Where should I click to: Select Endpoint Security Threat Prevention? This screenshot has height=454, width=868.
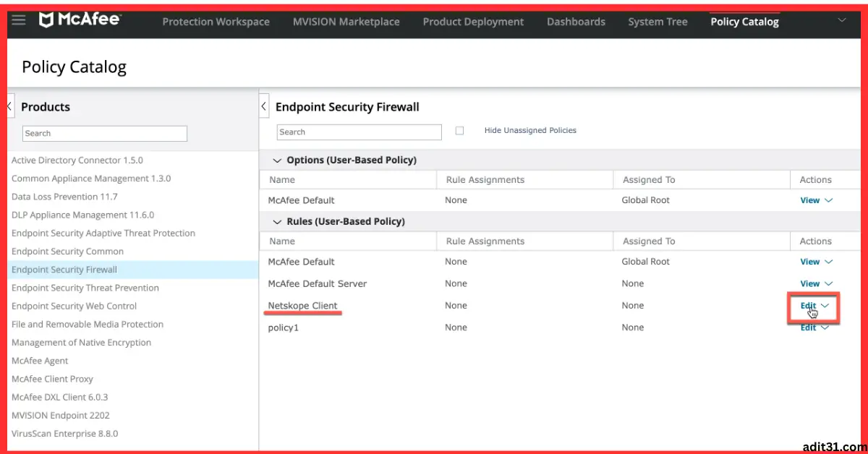click(85, 288)
